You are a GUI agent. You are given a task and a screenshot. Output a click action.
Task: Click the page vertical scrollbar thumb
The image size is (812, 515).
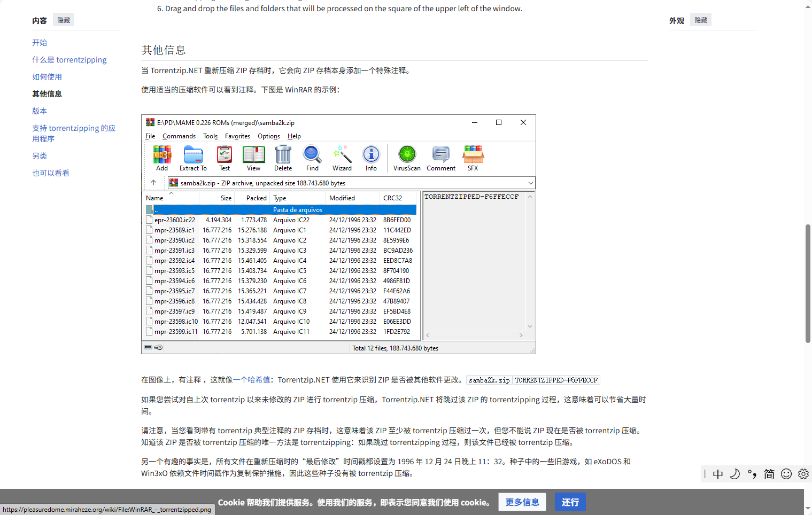pyautogui.click(x=808, y=283)
